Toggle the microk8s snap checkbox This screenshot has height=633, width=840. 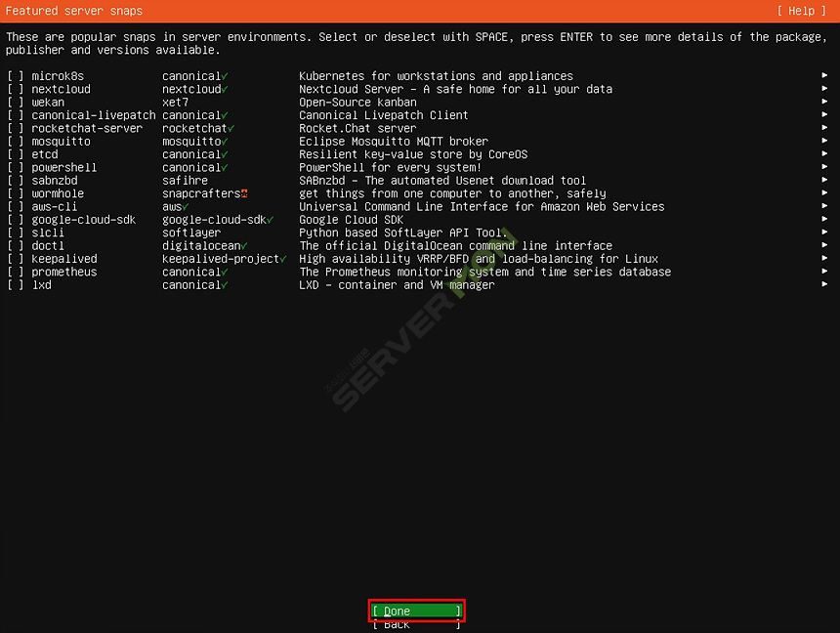coord(16,76)
